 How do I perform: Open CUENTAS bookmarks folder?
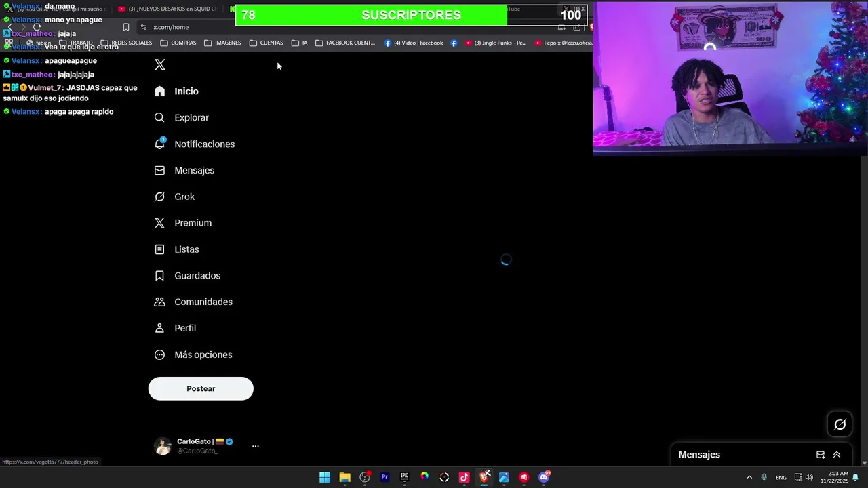click(x=267, y=43)
